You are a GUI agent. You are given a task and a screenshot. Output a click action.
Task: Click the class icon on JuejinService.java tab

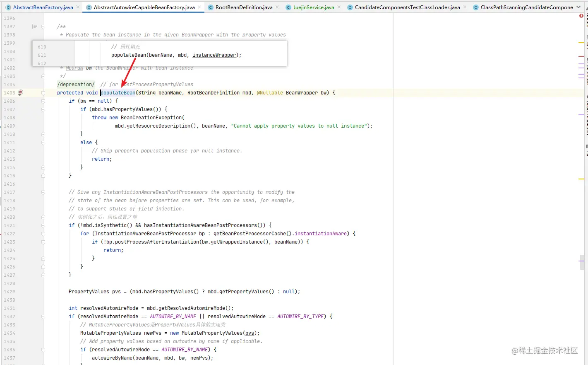[288, 7]
